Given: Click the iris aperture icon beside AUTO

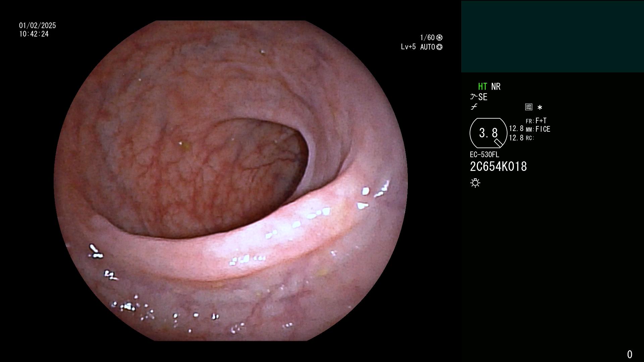Looking at the screenshot, I should (x=439, y=47).
